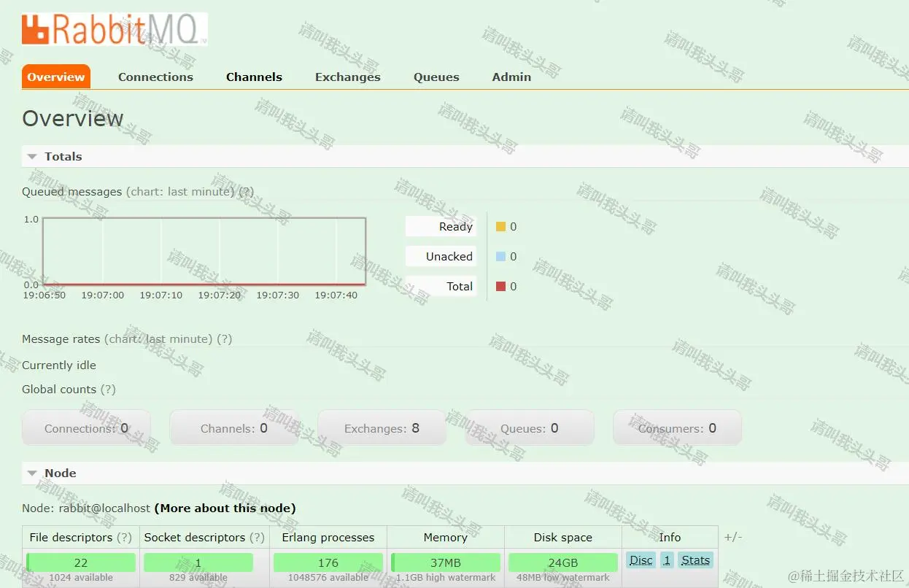The image size is (909, 588).
Task: Open the Stats badge in Info column
Action: click(695, 560)
